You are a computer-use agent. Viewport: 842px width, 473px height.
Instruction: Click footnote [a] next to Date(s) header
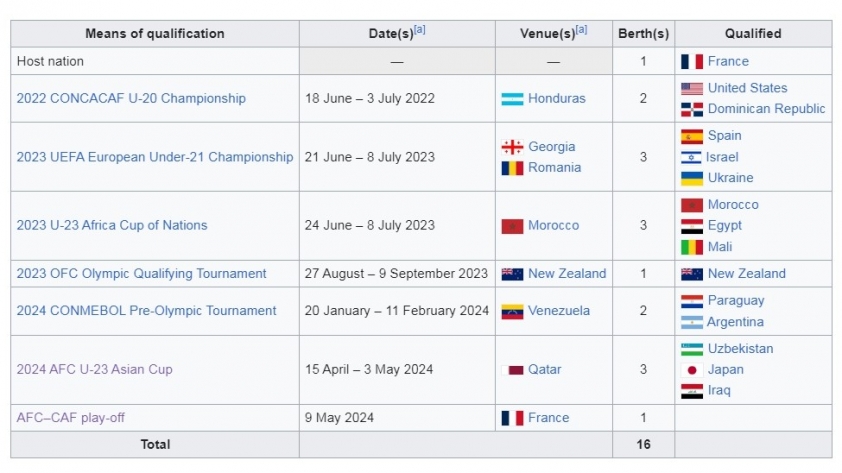tap(419, 30)
